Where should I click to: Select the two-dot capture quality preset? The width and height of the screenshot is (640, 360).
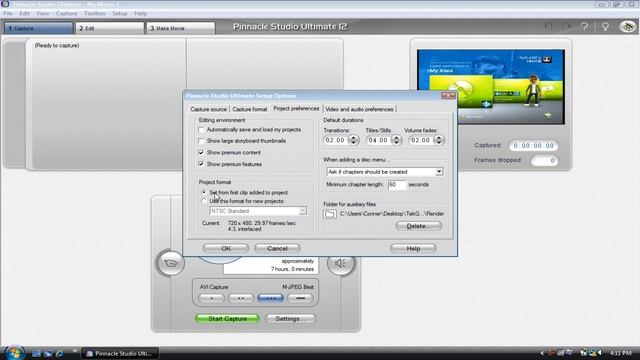tap(241, 298)
